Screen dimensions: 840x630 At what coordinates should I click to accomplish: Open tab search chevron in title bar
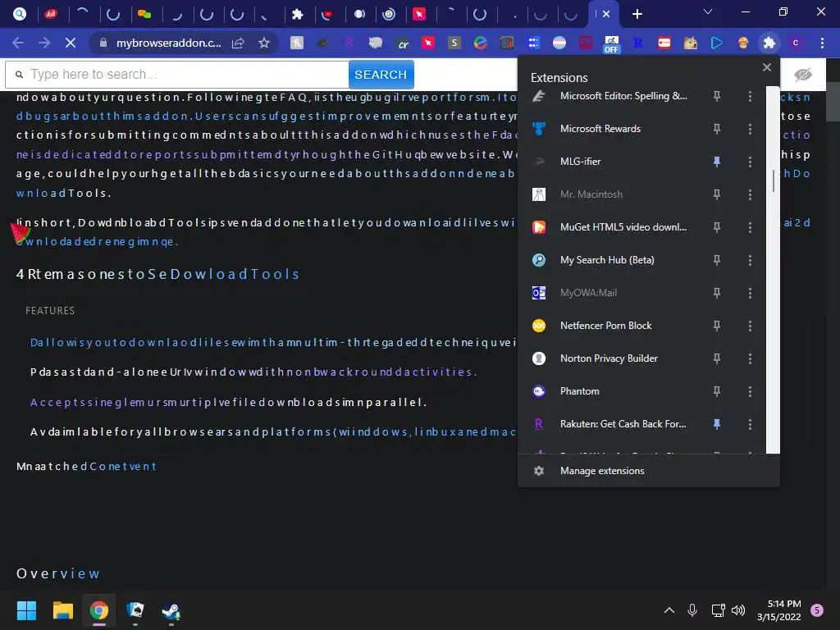708,11
